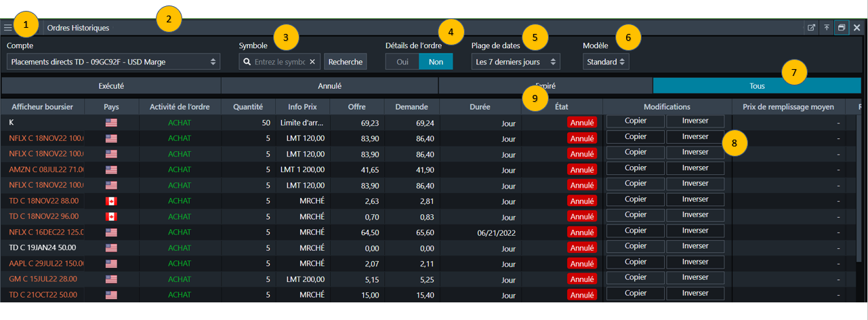Click the magnifier icon in the Symbole field
868x320 pixels.
click(x=247, y=62)
